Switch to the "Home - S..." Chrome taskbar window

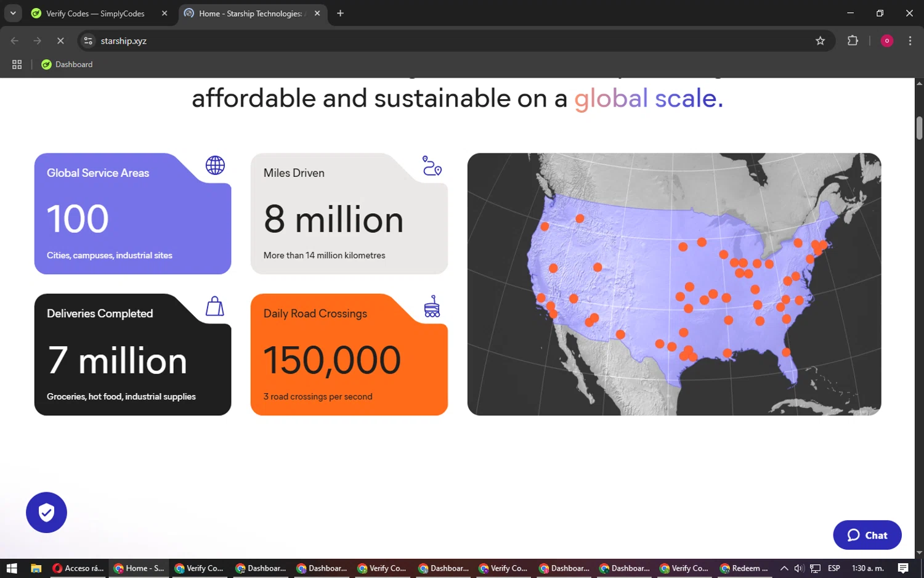[140, 568]
